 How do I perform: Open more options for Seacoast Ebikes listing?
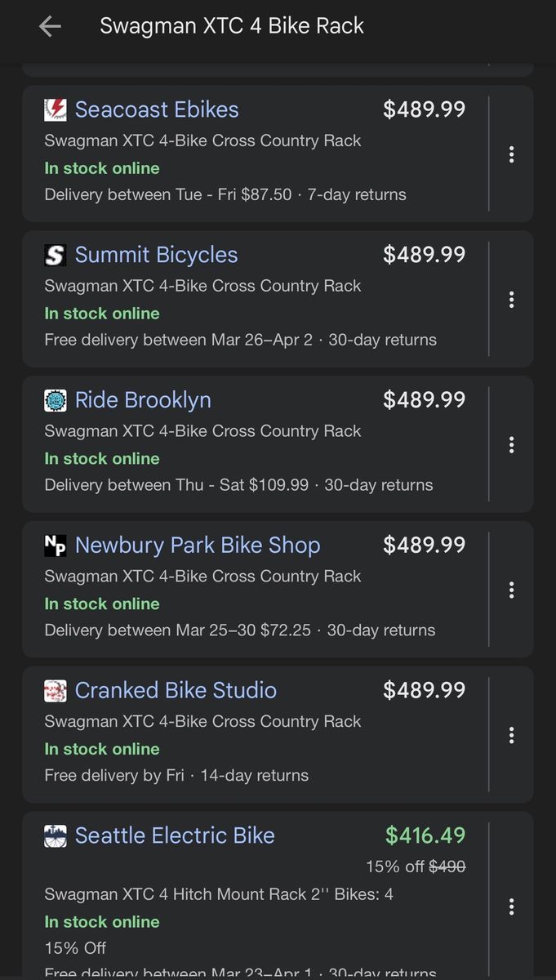(x=511, y=154)
